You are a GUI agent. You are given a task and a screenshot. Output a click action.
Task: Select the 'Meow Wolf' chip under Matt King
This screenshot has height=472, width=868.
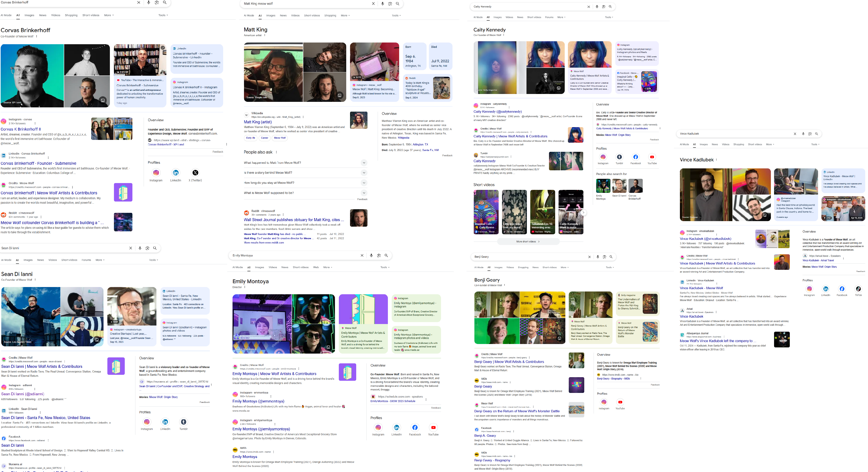(280, 138)
